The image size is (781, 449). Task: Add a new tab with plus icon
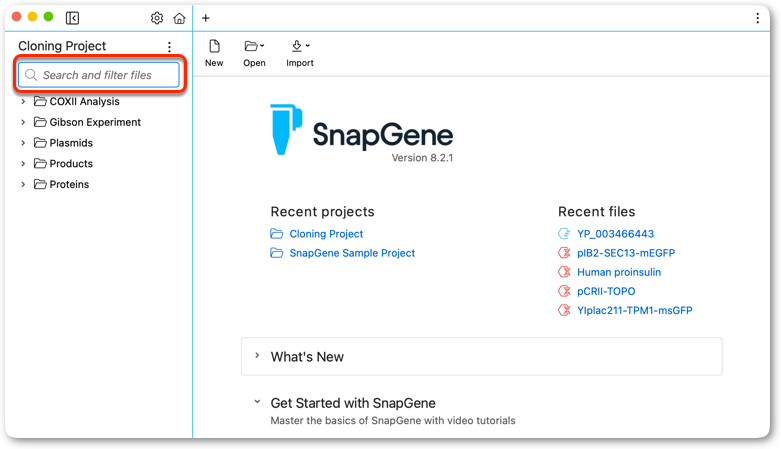point(206,18)
